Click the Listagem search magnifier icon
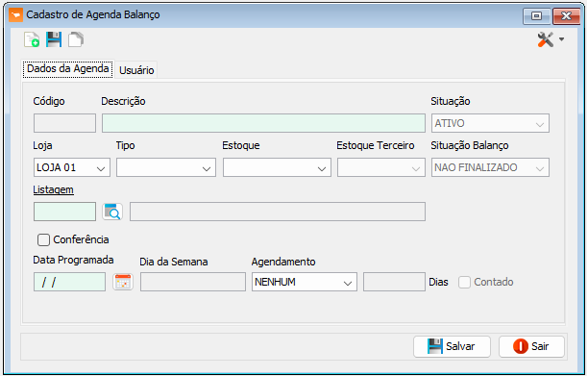 coord(112,212)
